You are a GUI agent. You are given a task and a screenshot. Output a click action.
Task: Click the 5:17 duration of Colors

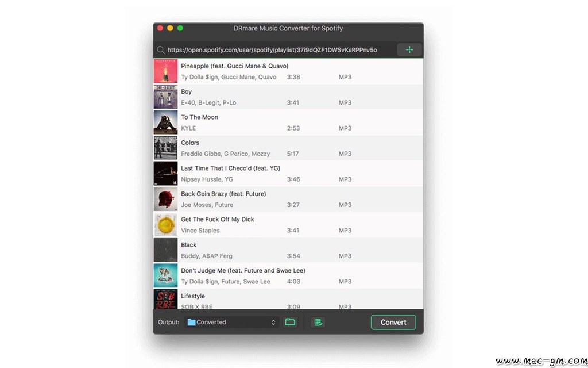pos(293,154)
